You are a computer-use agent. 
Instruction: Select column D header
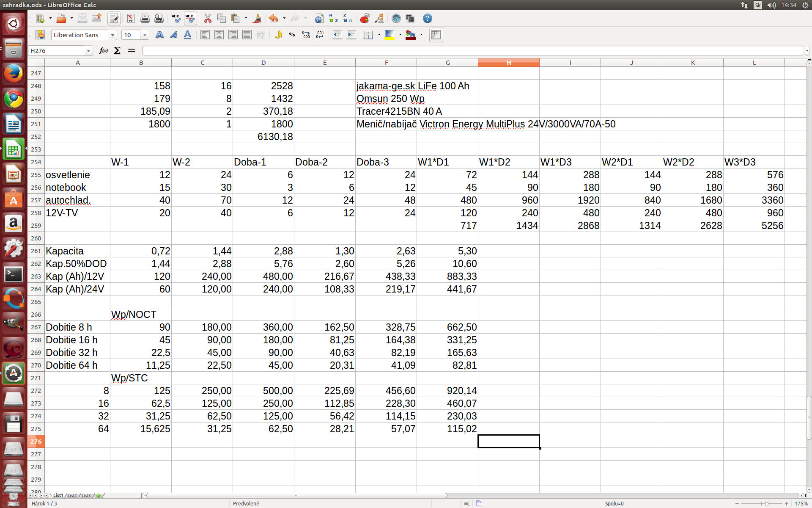pos(263,63)
